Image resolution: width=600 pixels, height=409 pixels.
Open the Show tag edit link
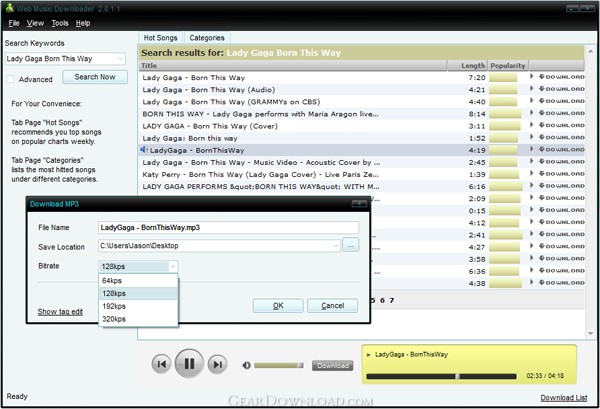click(x=60, y=311)
